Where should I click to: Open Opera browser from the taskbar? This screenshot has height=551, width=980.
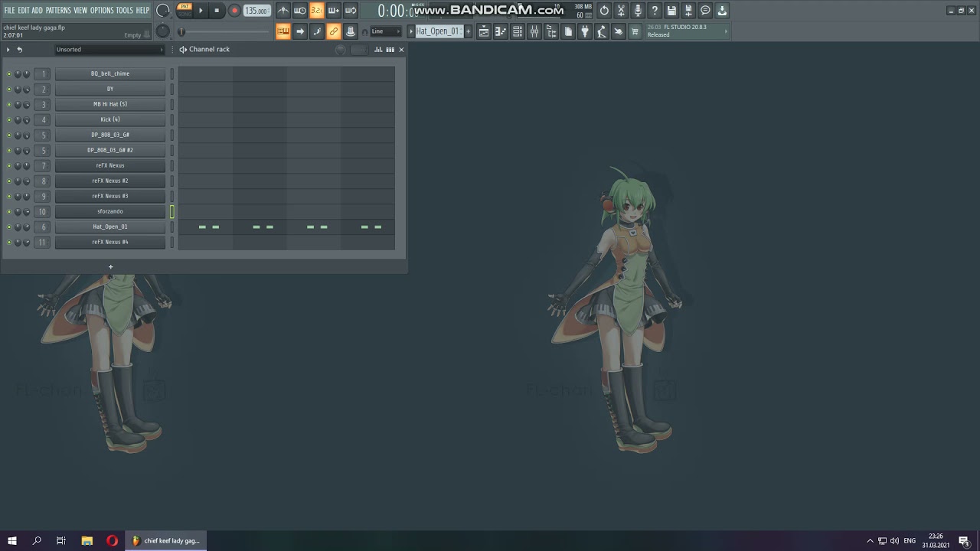112,541
